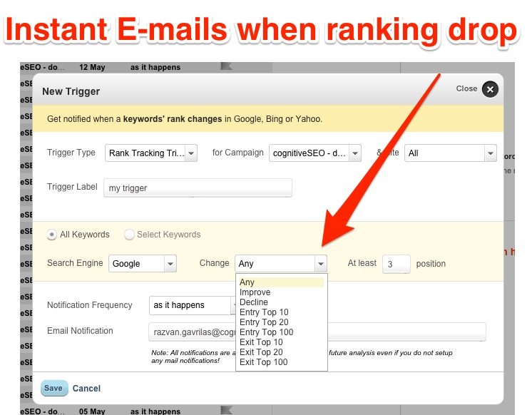The image size is (532, 415).
Task: Select Exit Top 10 option
Action: (261, 342)
